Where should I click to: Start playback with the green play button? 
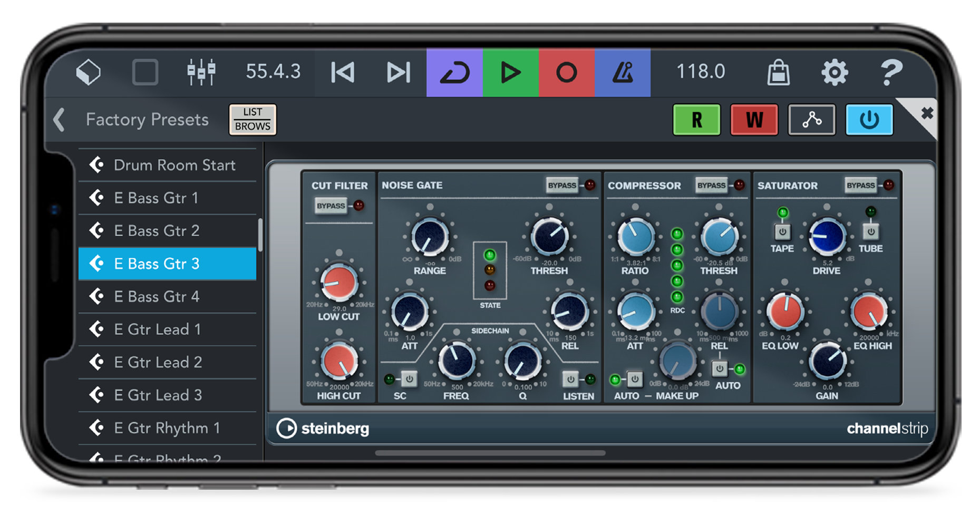click(510, 72)
